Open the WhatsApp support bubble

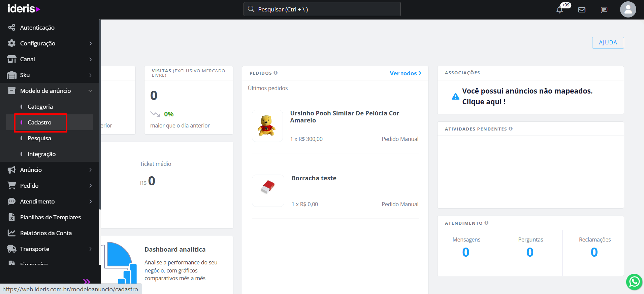click(634, 282)
